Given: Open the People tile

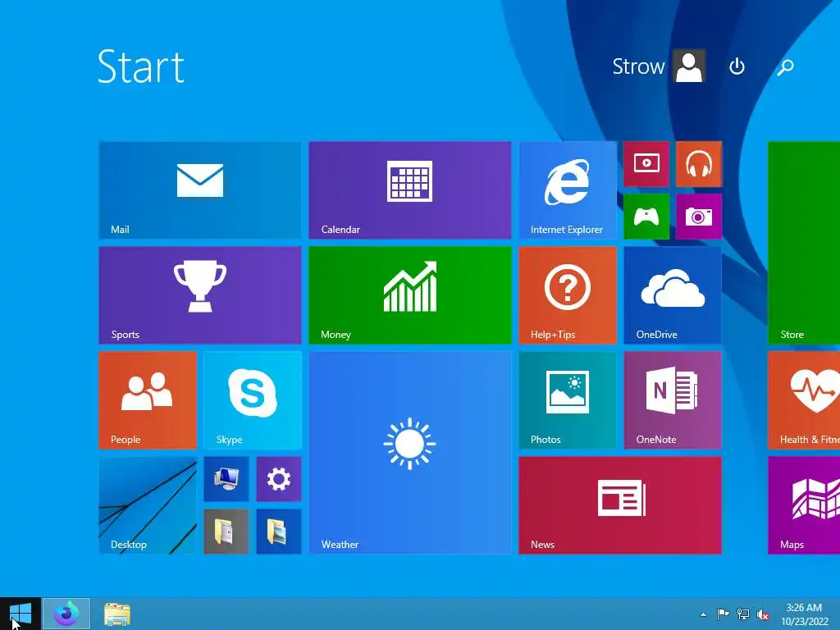Looking at the screenshot, I should pyautogui.click(x=148, y=400).
